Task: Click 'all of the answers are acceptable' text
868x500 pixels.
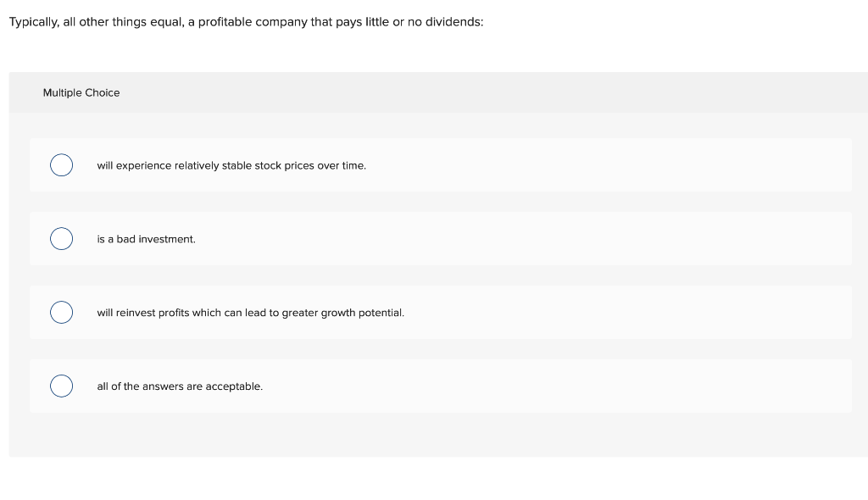Action: [180, 386]
